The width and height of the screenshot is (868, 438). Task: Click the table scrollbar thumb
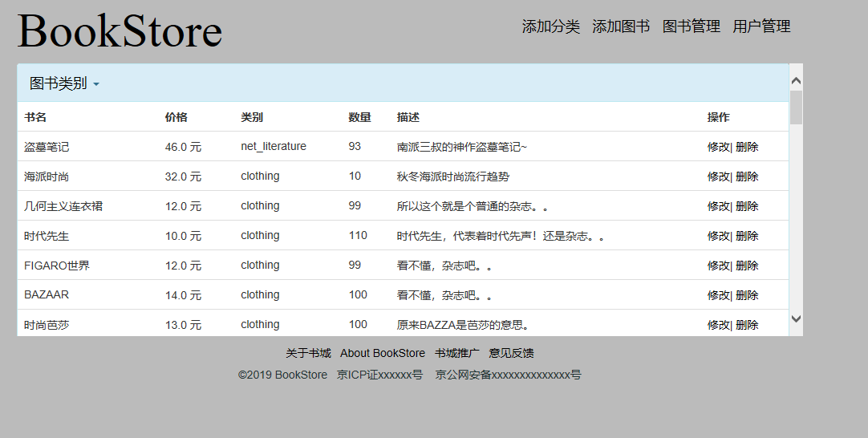796,107
